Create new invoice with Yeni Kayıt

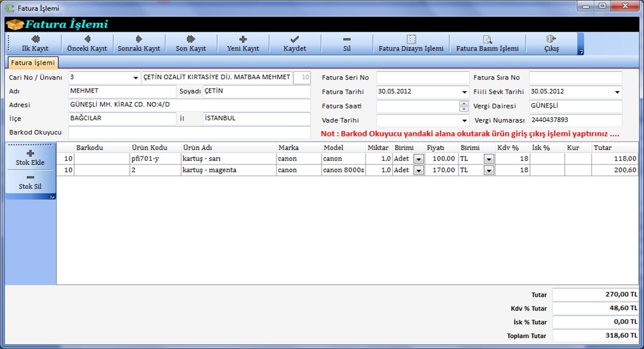tap(243, 43)
